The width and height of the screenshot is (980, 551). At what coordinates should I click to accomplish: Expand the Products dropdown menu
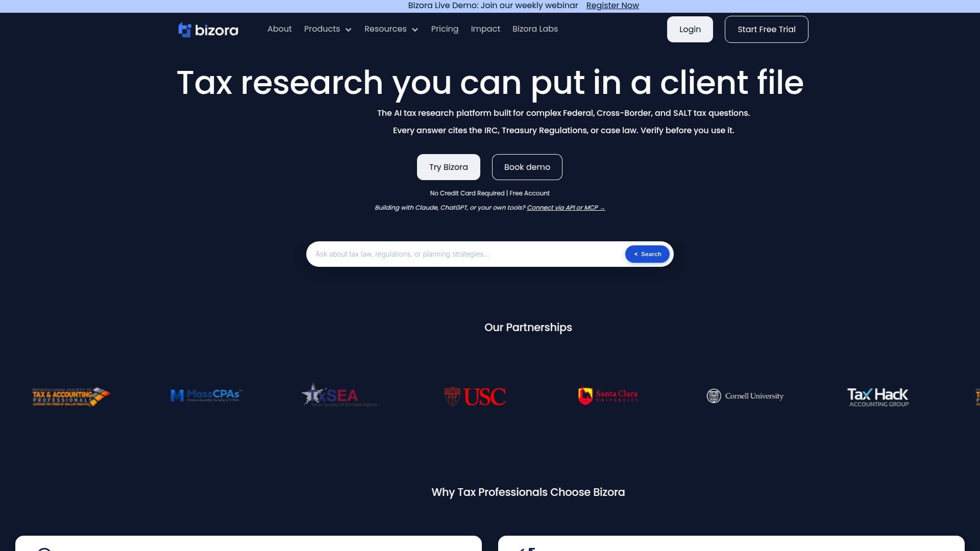tap(328, 29)
